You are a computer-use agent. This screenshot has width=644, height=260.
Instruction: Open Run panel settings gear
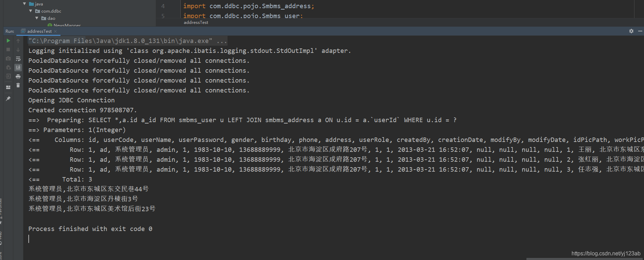click(x=631, y=31)
